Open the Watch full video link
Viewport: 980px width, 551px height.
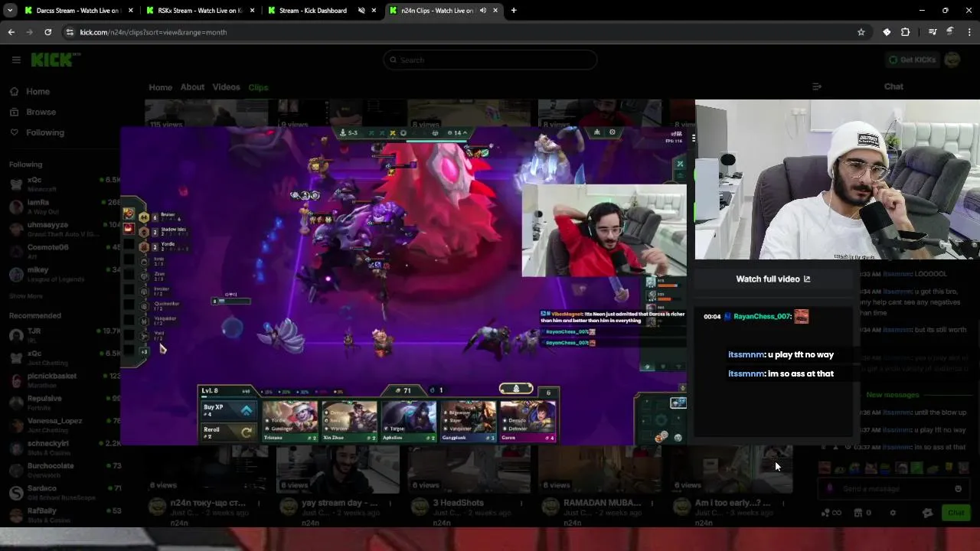(773, 279)
